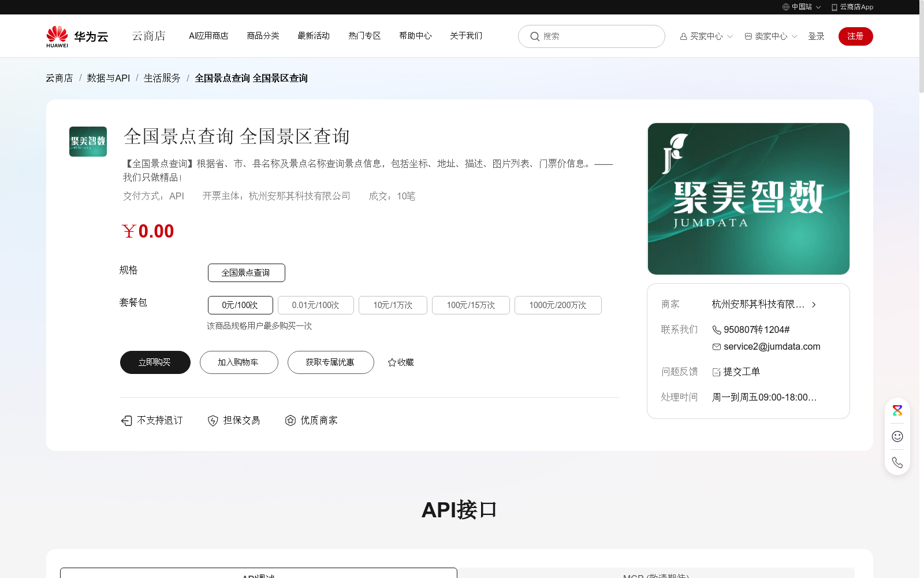Click the 该商品规格用户最多购买一次 note

260,326
